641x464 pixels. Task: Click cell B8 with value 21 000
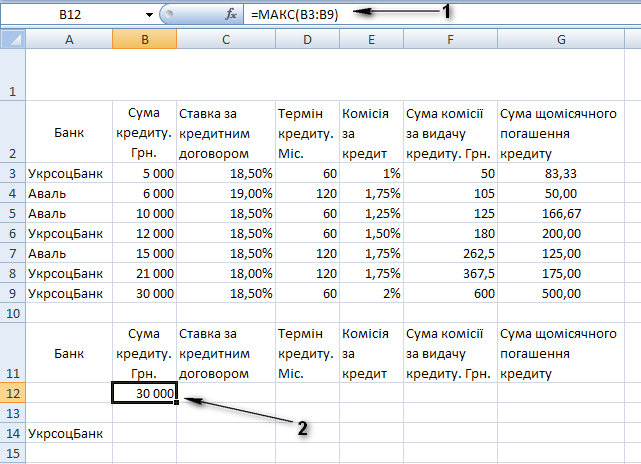point(144,273)
